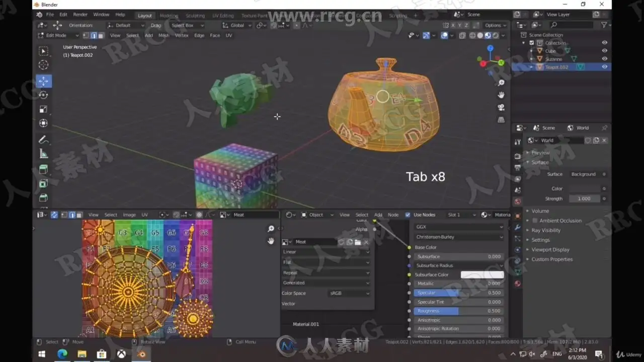644x362 pixels.
Task: Open the File menu
Action: click(50, 15)
